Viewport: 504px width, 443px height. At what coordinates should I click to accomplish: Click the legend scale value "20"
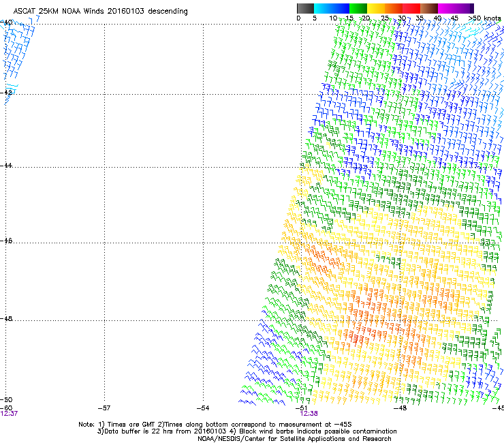[366, 18]
